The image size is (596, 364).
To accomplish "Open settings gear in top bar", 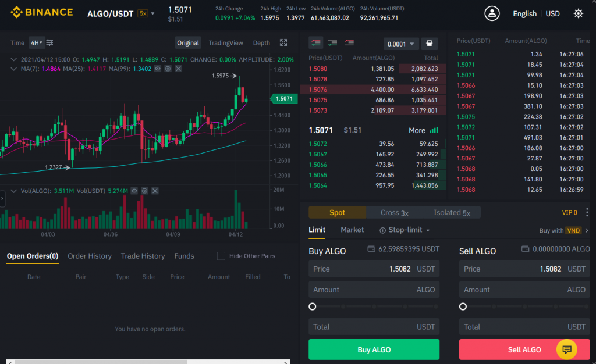I will (x=578, y=13).
